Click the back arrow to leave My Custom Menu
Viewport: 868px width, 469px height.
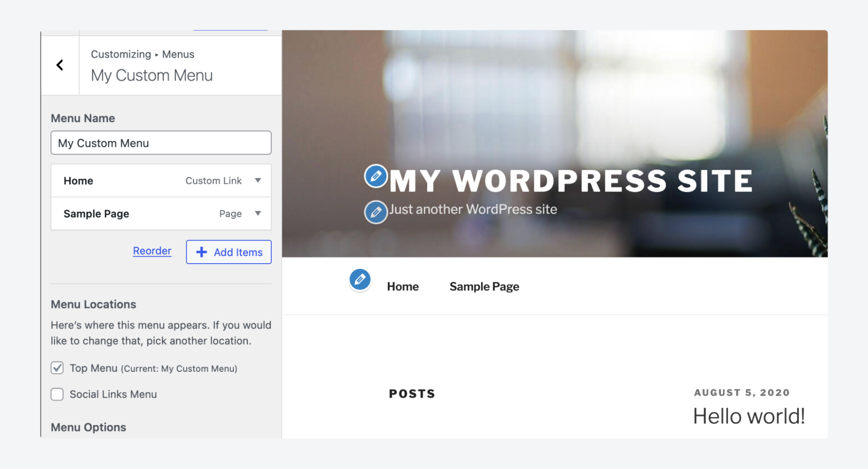pos(59,65)
